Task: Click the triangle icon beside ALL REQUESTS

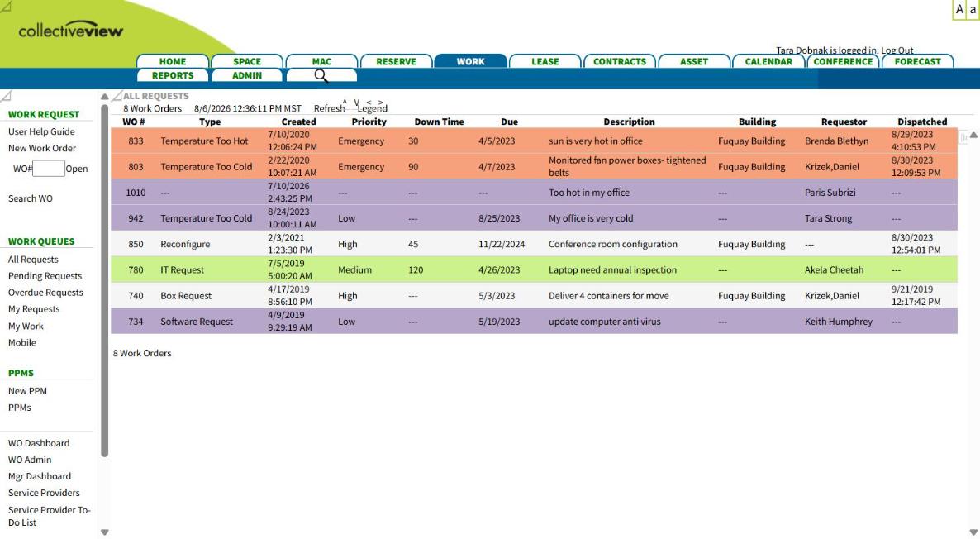Action: [x=117, y=96]
